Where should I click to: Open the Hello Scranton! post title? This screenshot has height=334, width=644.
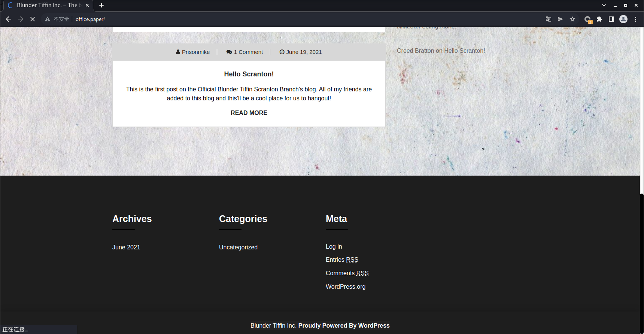pos(249,74)
